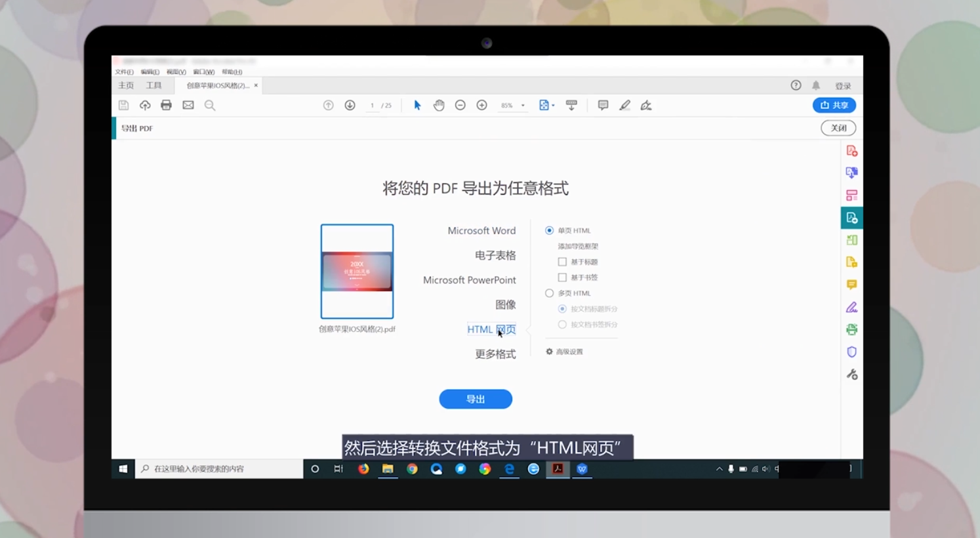The width and height of the screenshot is (980, 538).
Task: Zoom in with the plus icon
Action: [x=481, y=105]
